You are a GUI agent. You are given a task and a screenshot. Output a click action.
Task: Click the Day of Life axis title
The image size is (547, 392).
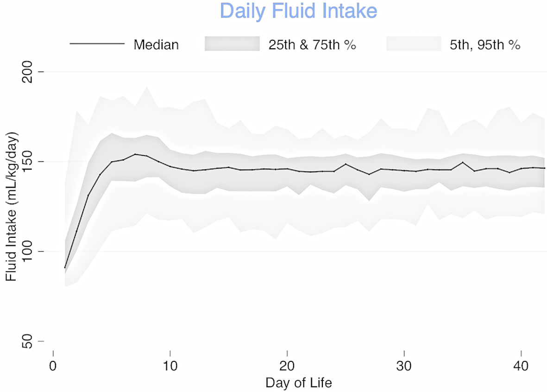coord(298,384)
